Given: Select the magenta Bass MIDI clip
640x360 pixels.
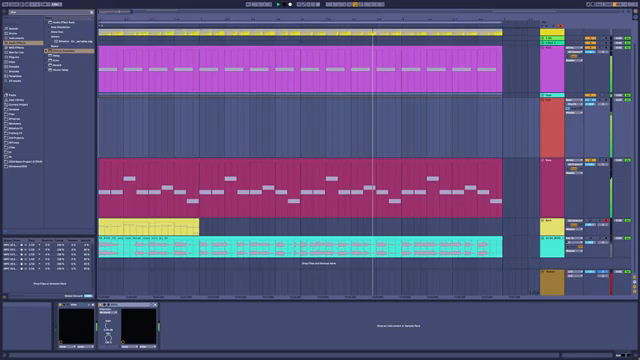Looking at the screenshot, I should pos(300,188).
